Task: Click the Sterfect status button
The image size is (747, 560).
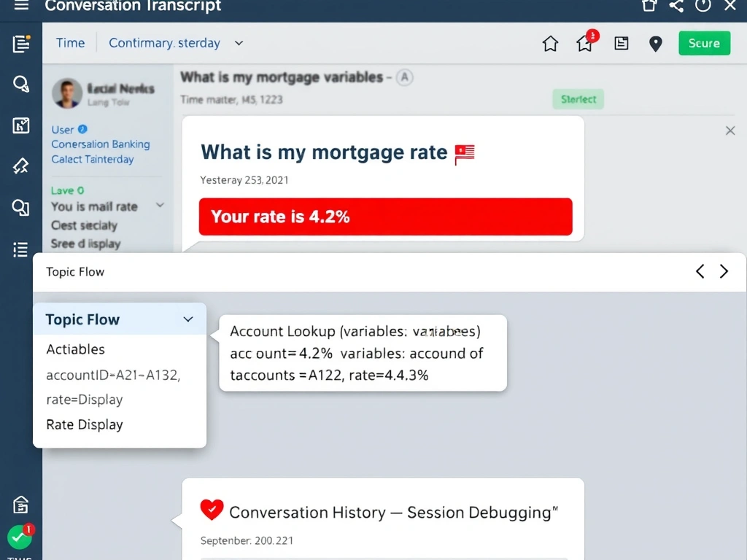Action: [x=578, y=99]
